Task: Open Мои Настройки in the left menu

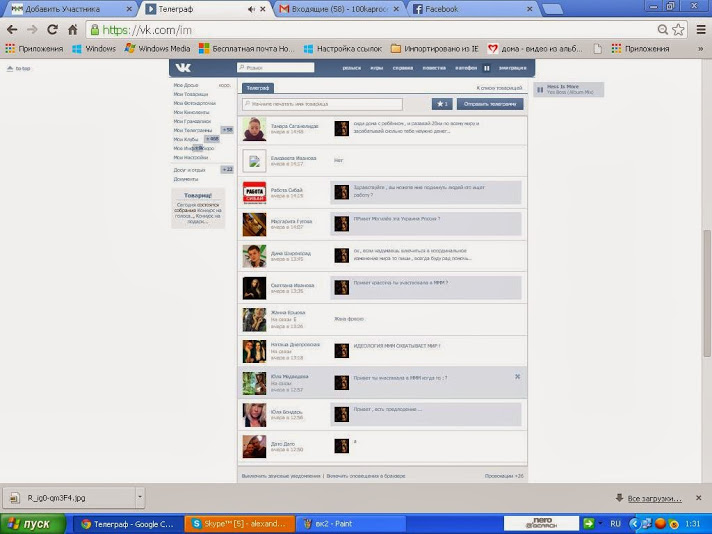Action: [x=191, y=158]
